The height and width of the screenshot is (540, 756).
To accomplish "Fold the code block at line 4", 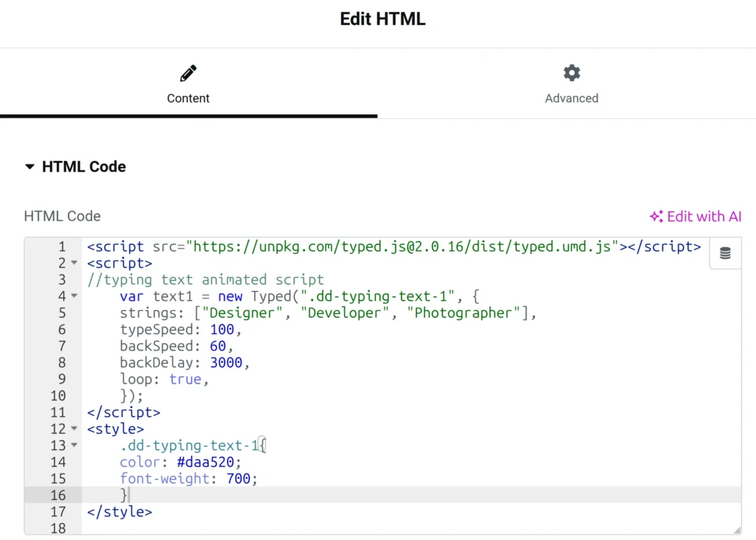I will (75, 295).
